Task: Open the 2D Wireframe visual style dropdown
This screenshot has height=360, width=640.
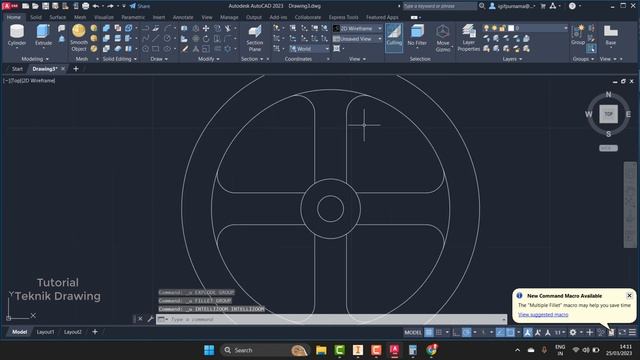Action: (358, 28)
